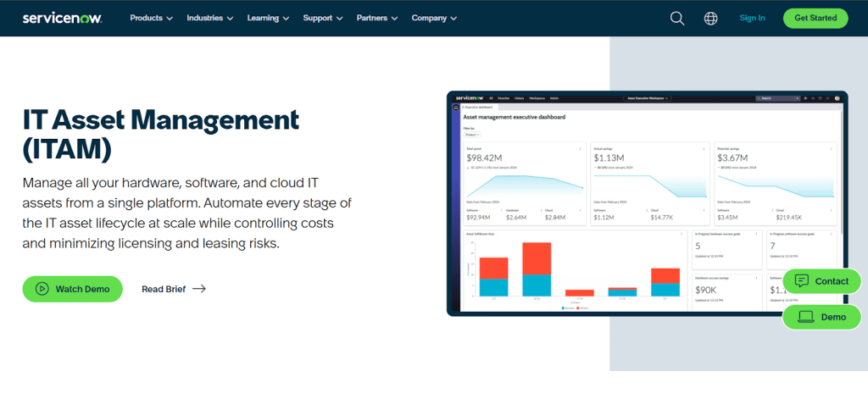Open the Partners navigation menu
Viewport: 868px width, 410px height.
(376, 18)
